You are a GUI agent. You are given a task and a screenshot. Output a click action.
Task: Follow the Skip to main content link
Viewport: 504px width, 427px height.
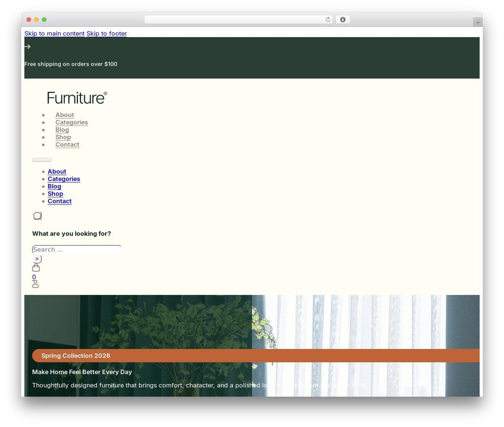pos(54,33)
